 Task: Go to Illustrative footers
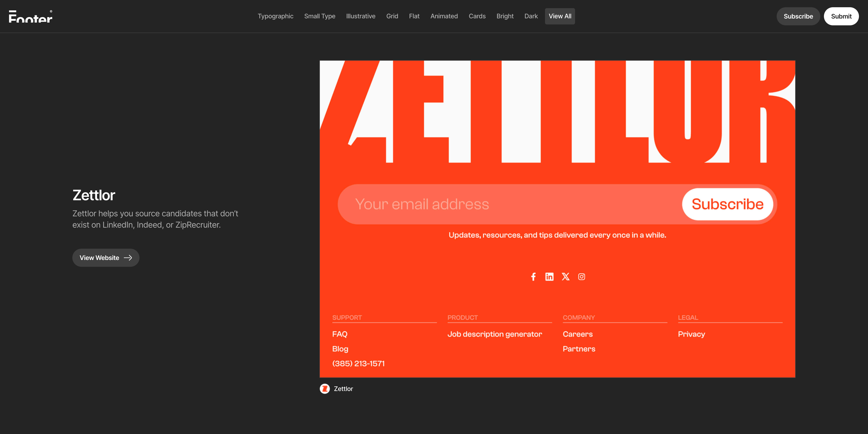pyautogui.click(x=361, y=16)
